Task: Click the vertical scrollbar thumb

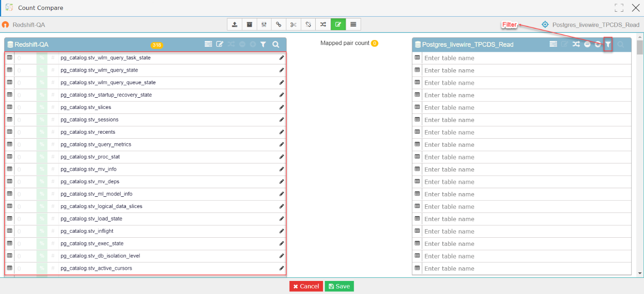Action: (x=639, y=47)
